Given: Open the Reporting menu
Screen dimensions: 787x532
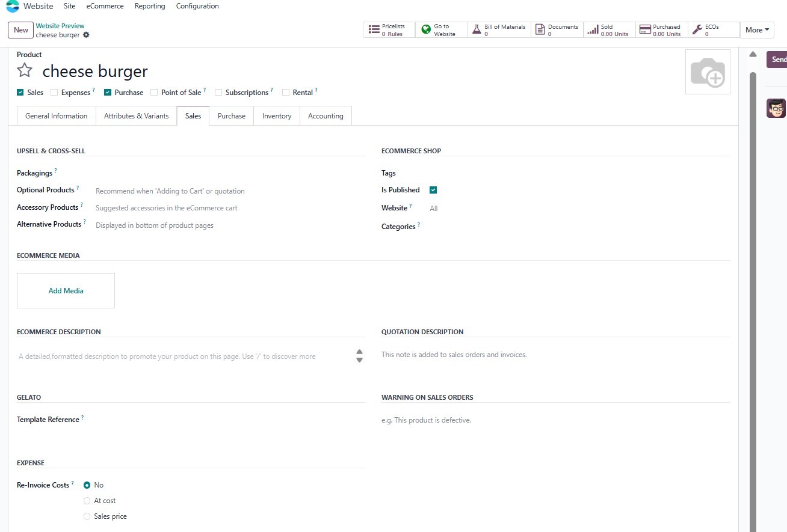Looking at the screenshot, I should tap(150, 6).
